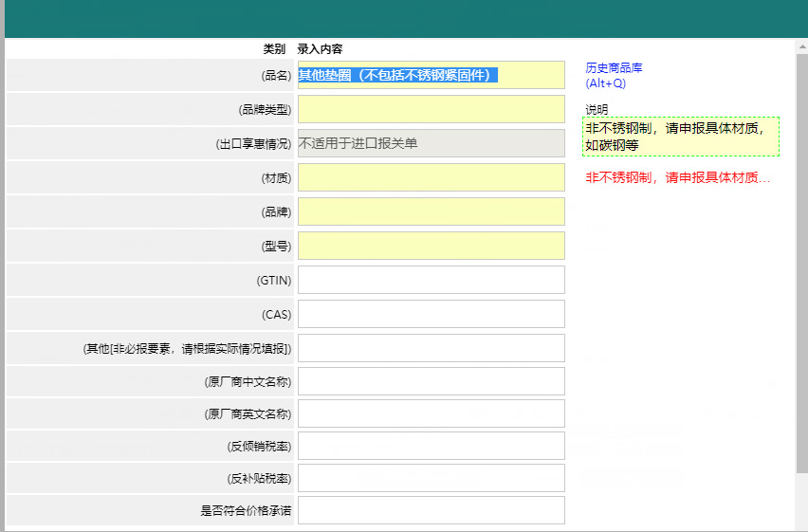
Task: Click the (原厂商中文名称) row label
Action: tap(248, 382)
